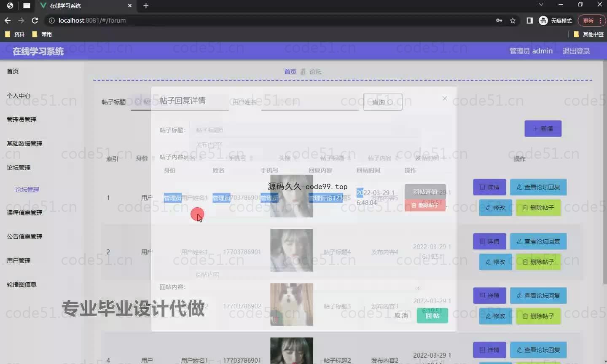Image resolution: width=607 pixels, height=364 pixels.
Task: Open a new browser tab
Action: (146, 5)
